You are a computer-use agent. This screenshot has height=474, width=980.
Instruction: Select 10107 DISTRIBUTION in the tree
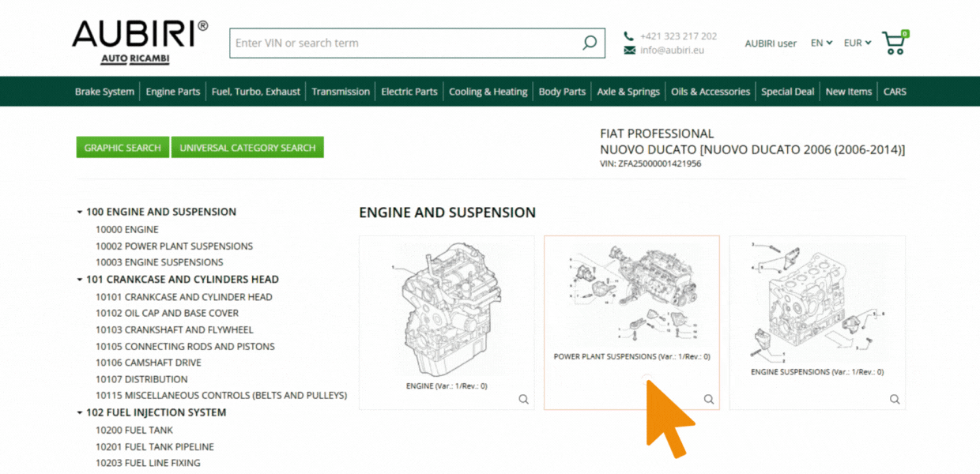(141, 379)
